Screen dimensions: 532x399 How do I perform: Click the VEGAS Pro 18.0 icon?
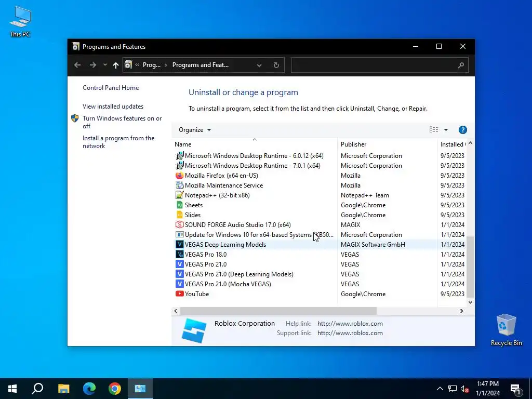coord(179,254)
